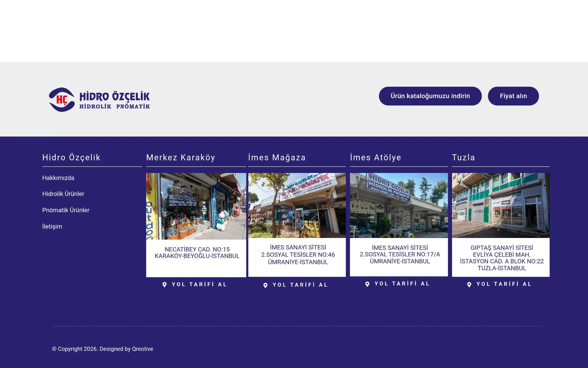Click the İmes Atölye storefront photo
Screen dimensions: 588x368
pos(399,205)
